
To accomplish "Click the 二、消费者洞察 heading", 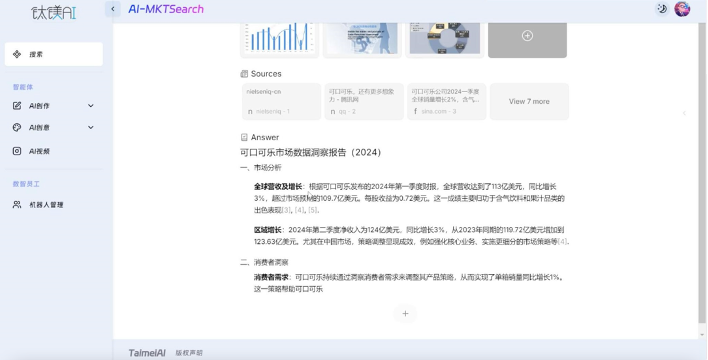I will (264, 262).
